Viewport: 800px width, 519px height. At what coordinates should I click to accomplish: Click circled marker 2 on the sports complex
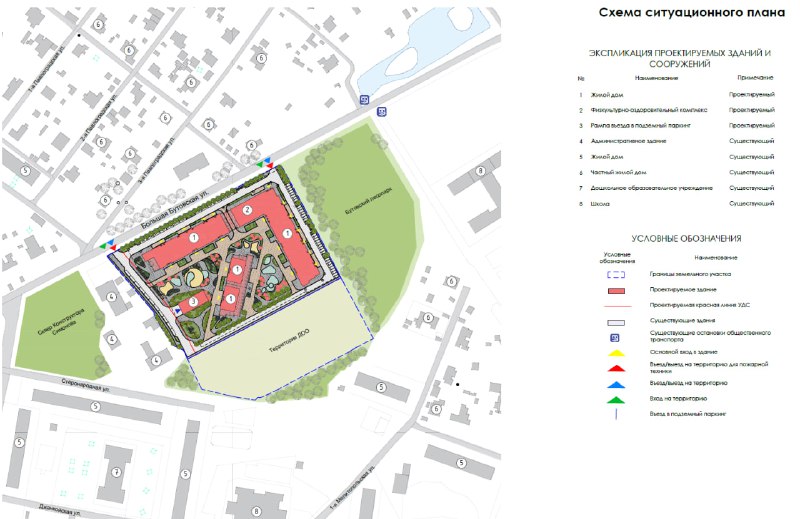247,210
